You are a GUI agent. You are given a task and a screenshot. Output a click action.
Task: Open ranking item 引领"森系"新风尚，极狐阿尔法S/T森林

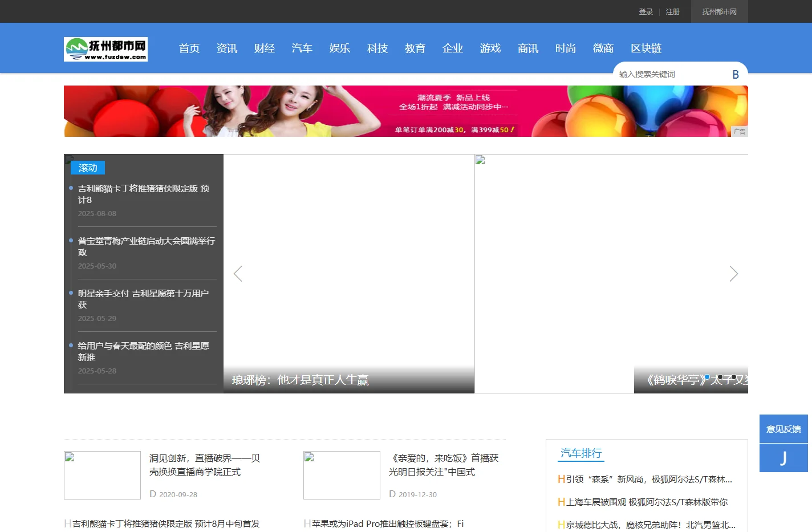(x=649, y=479)
